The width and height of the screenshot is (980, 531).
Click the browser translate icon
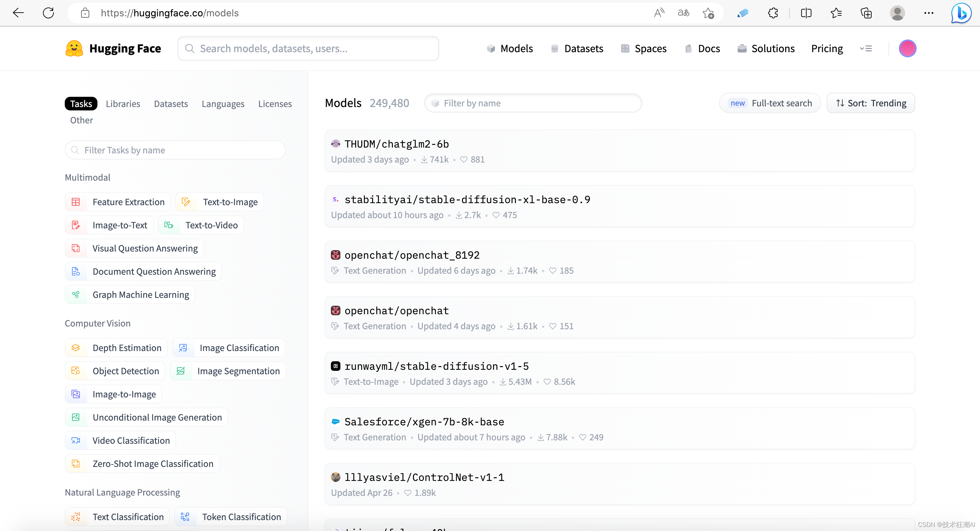[x=683, y=13]
